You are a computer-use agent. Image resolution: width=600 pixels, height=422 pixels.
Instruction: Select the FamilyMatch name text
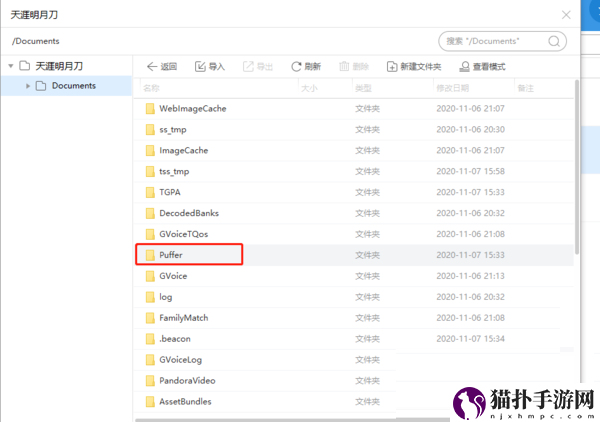click(184, 318)
